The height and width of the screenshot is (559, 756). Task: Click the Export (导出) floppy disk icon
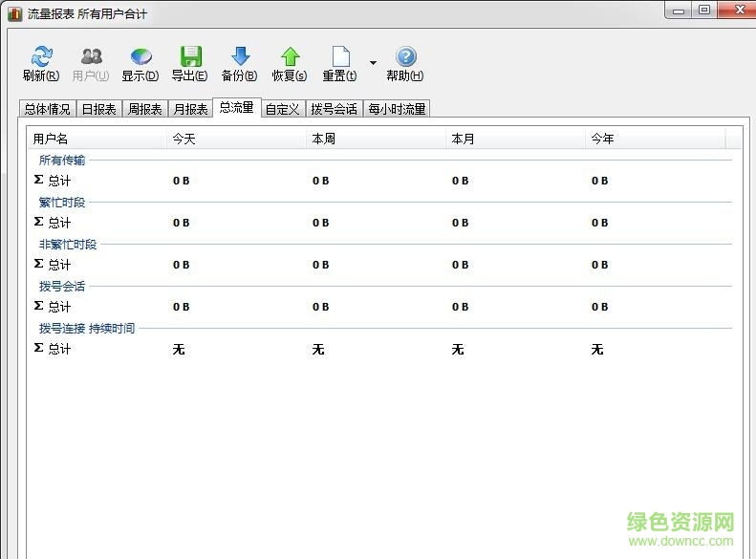pyautogui.click(x=190, y=58)
